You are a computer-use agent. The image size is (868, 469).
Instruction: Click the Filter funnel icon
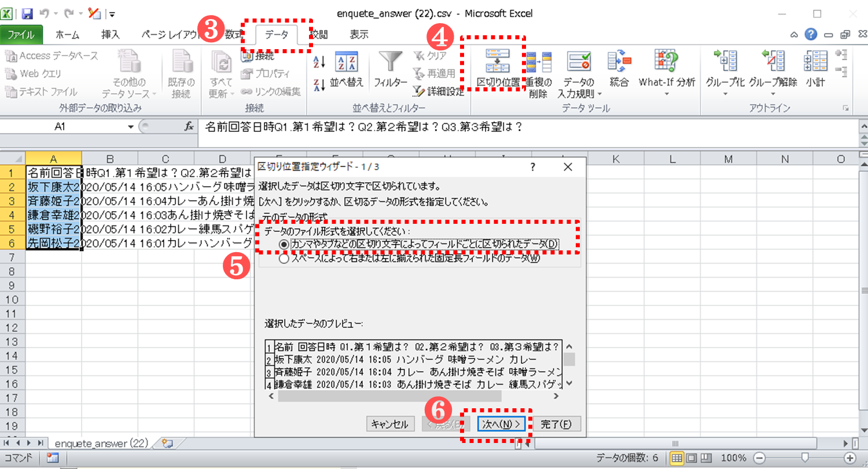point(389,62)
